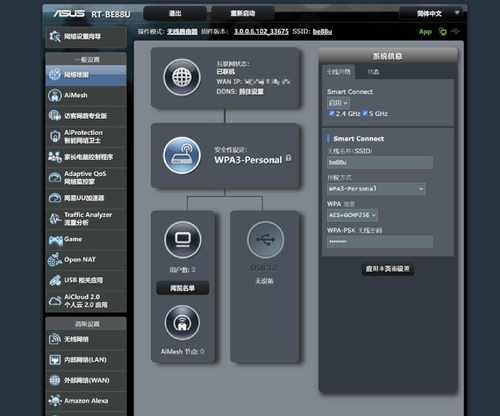
Task: Toggle the 5 GHz Smart Connect checkbox
Action: click(365, 114)
